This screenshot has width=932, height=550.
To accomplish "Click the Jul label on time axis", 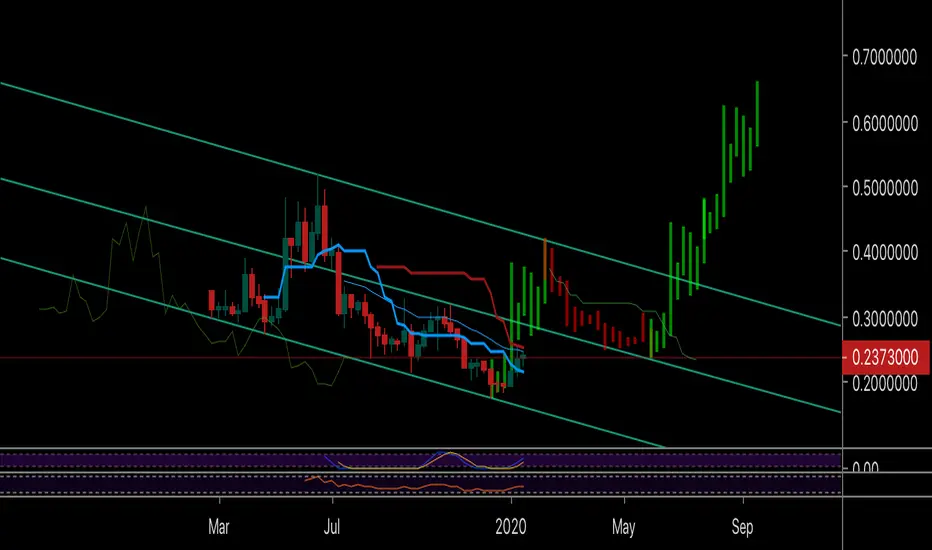I will [332, 527].
